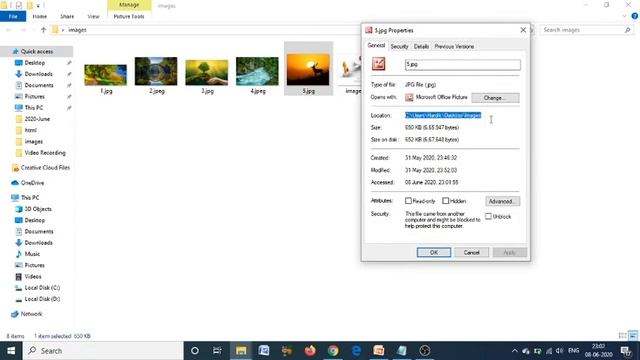Click the search magnifier in Search images box

627,30
